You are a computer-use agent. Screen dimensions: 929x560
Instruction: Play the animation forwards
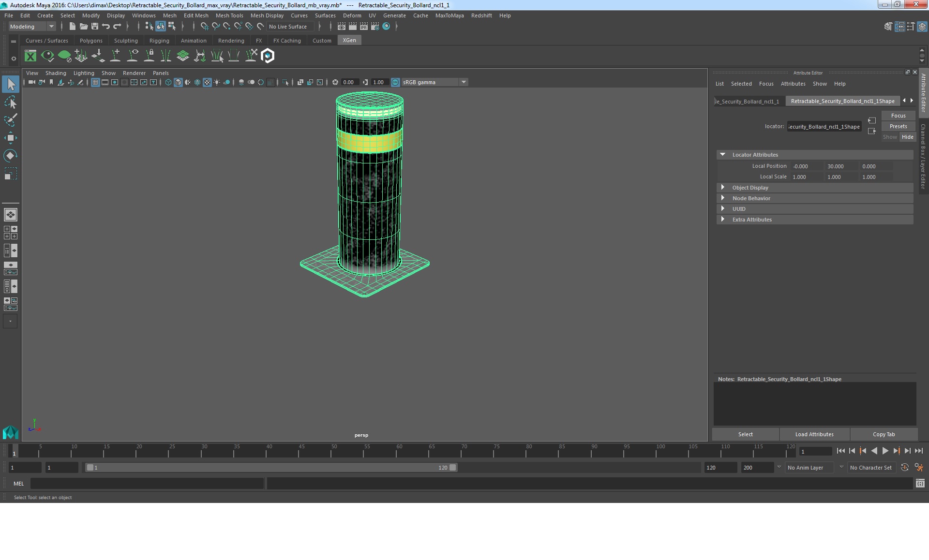(885, 451)
